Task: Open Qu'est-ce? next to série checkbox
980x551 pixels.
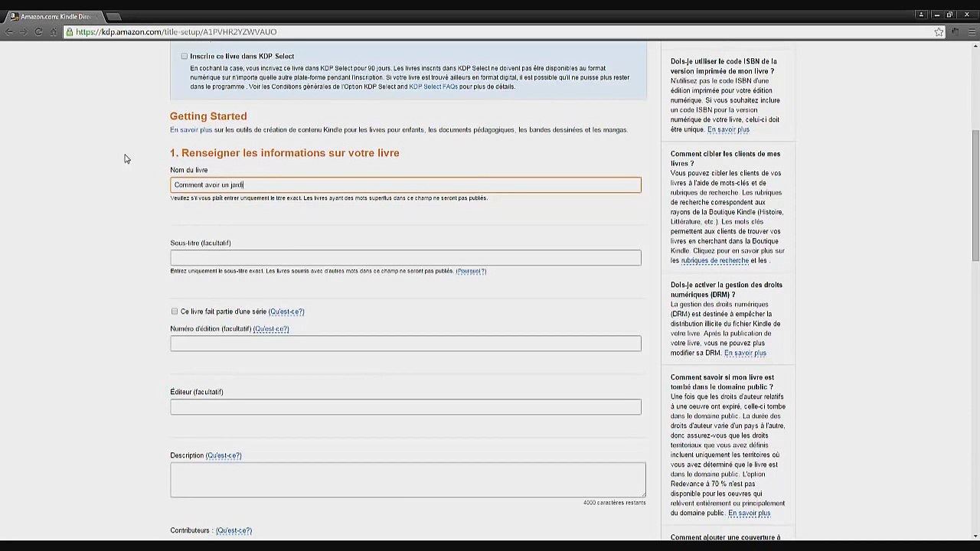Action: 286,311
